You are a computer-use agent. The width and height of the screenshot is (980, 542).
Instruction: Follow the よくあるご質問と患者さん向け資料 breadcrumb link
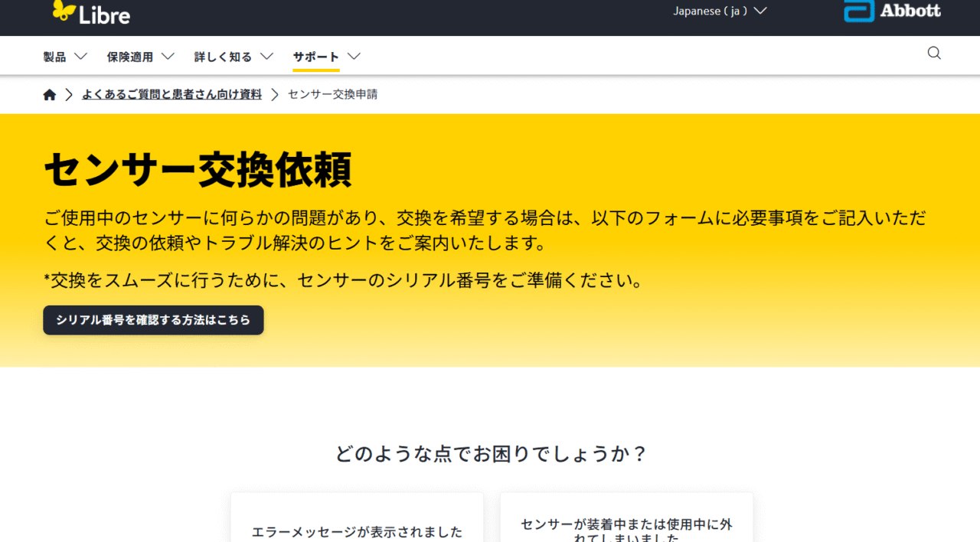point(171,95)
